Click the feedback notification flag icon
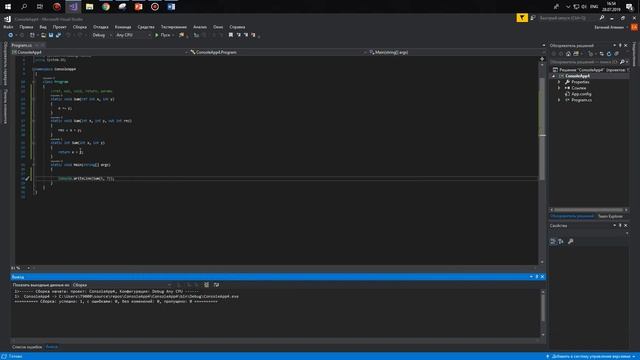The image size is (640, 360). click(522, 18)
